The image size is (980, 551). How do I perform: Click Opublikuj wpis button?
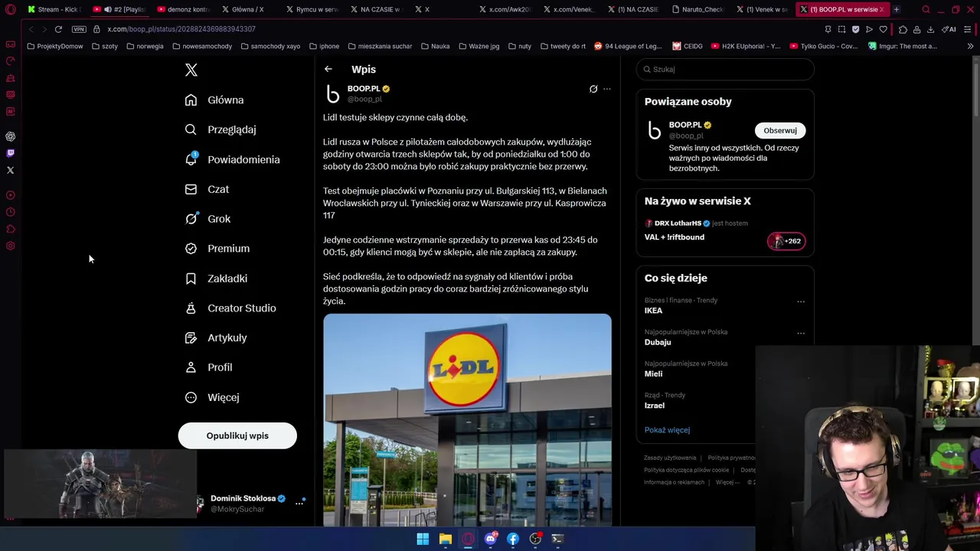(237, 435)
